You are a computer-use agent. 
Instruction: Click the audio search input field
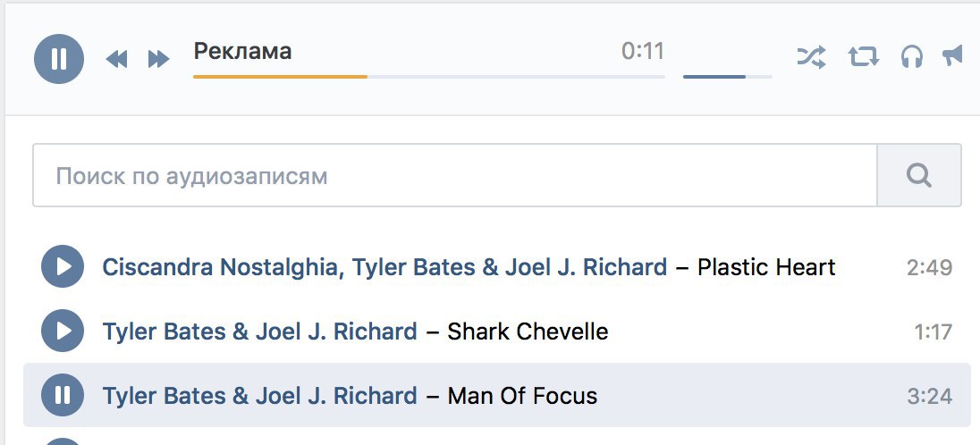click(x=455, y=176)
